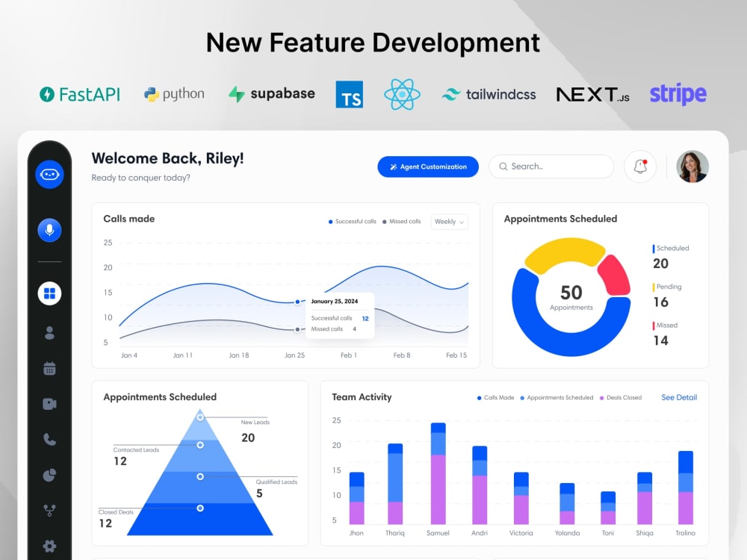Click the Tailwind CSS logo
Image resolution: width=747 pixels, height=560 pixels.
point(489,94)
